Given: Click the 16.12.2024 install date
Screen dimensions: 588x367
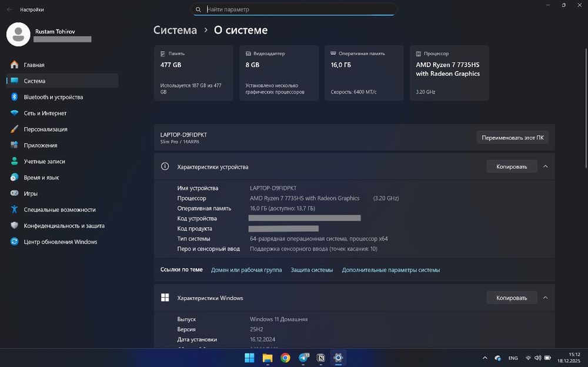Looking at the screenshot, I should (262, 339).
